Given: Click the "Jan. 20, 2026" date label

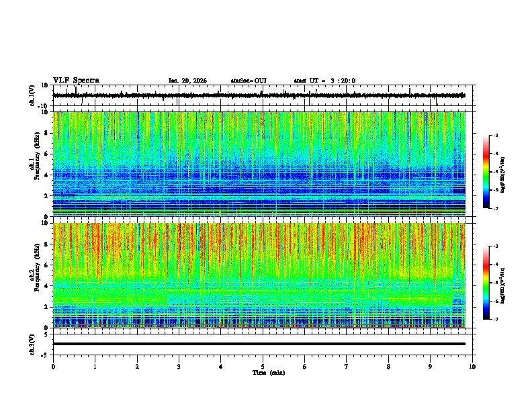Looking at the screenshot, I should point(187,81).
